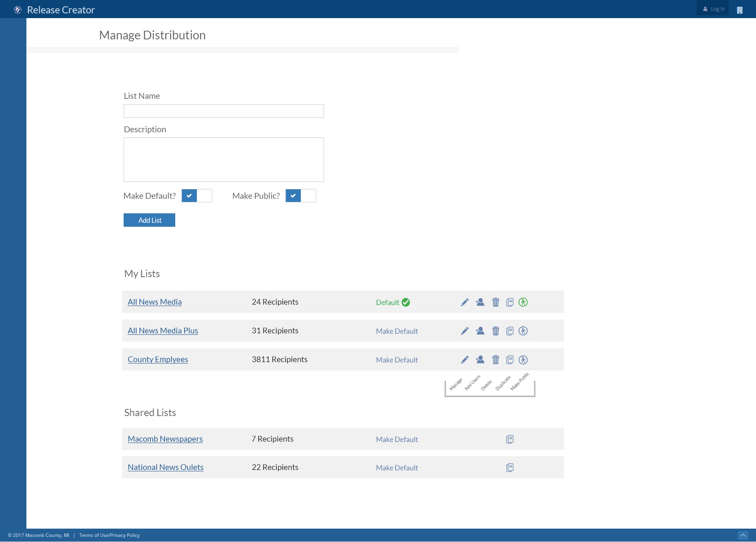Click into the List Name field
The image size is (756, 542).
[x=224, y=111]
